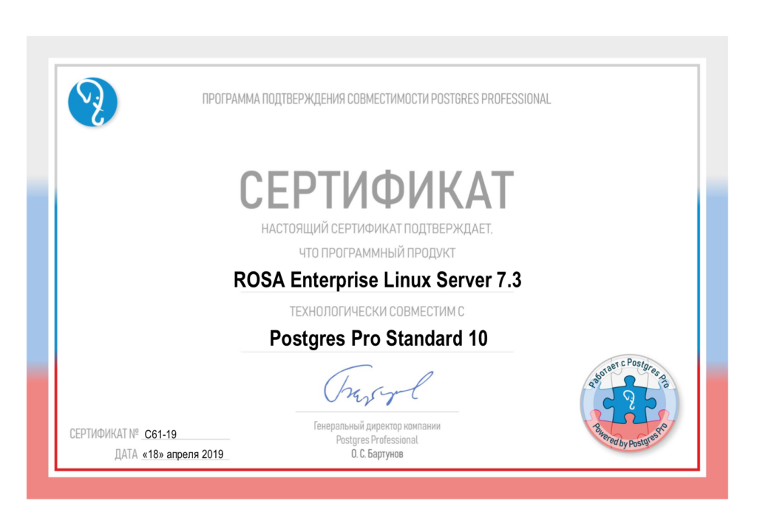Click the caption 'Генеральный директор компании'
Image resolution: width=757 pixels, height=532 pixels.
tap(377, 426)
